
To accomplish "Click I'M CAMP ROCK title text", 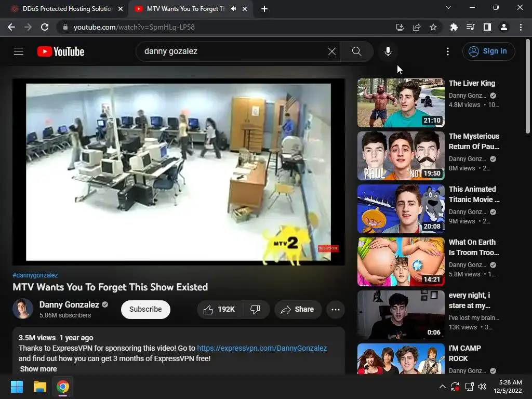I will pyautogui.click(x=464, y=353).
